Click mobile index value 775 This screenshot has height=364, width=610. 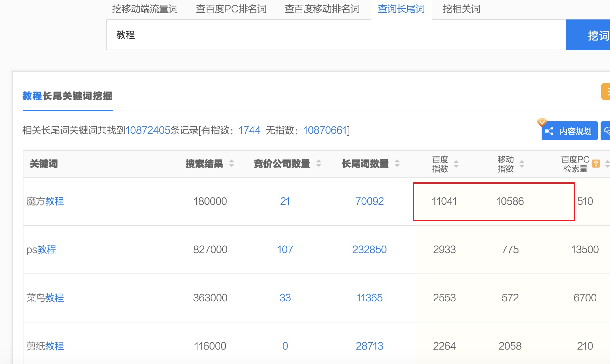point(510,250)
